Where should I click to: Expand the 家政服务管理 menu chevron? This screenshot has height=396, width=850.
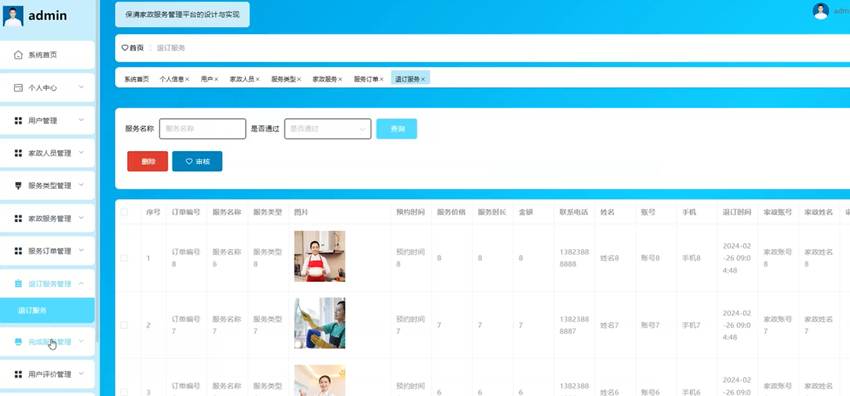[x=81, y=218]
